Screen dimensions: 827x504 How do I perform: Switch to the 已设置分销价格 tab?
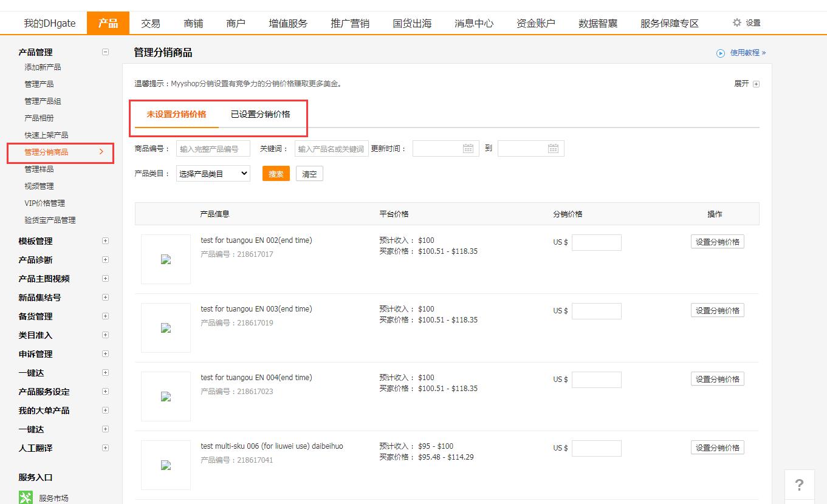[262, 114]
